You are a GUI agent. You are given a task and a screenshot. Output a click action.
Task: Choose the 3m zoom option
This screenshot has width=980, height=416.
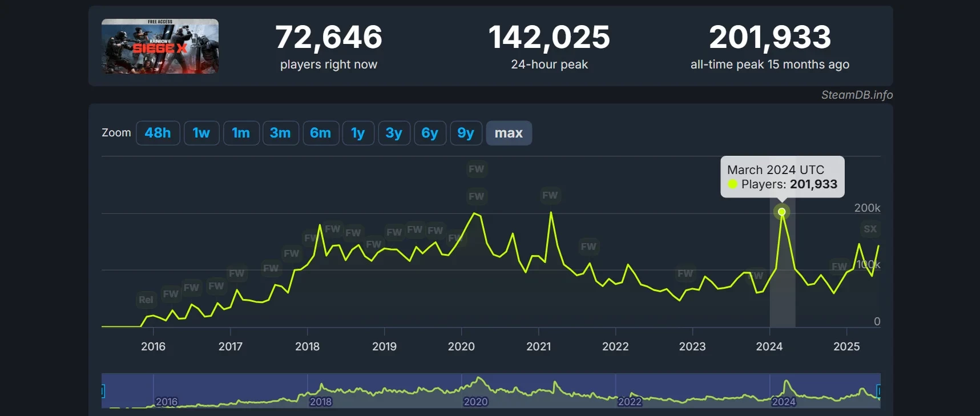click(x=280, y=133)
